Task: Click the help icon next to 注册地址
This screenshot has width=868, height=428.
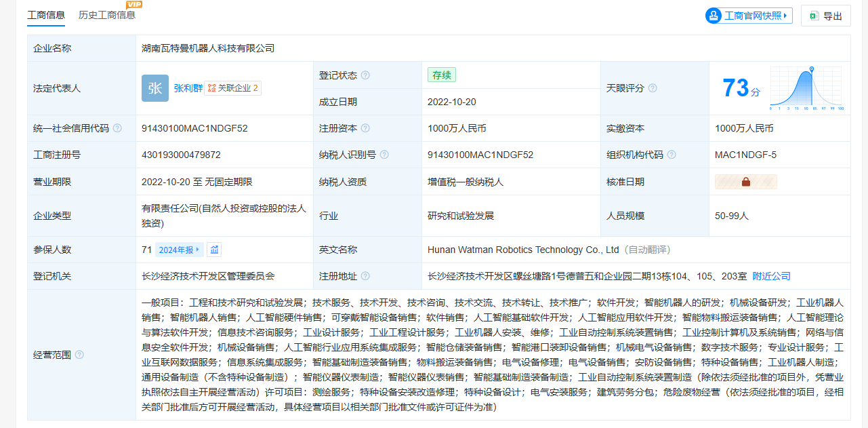Action: point(366,276)
